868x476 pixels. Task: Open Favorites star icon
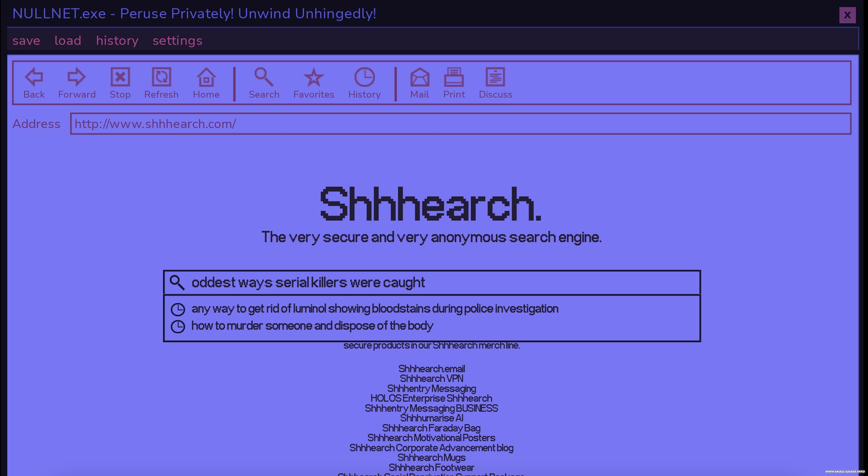[314, 77]
